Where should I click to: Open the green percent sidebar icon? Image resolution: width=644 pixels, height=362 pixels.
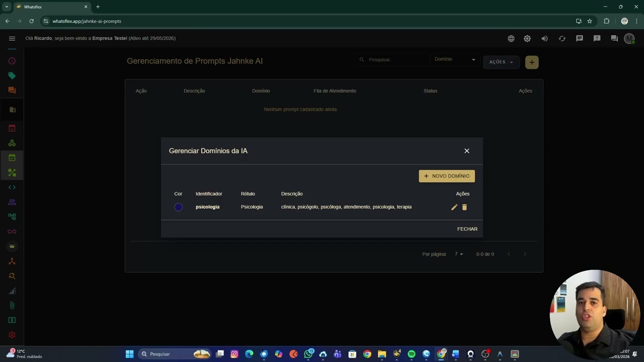[x=12, y=172]
